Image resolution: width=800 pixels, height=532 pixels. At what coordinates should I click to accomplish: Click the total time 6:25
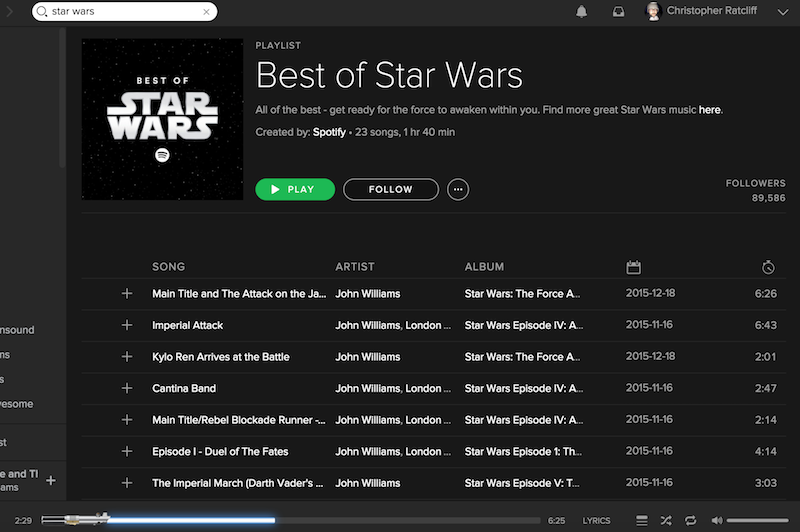556,521
